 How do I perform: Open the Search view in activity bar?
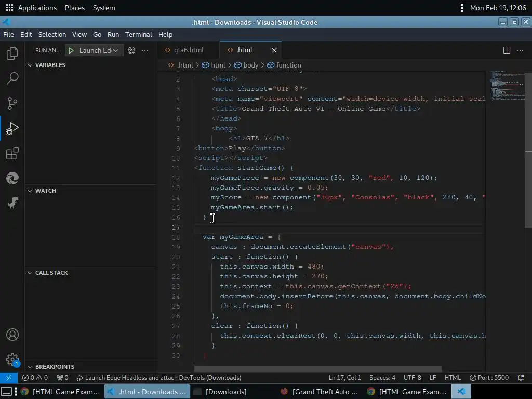pyautogui.click(x=12, y=78)
